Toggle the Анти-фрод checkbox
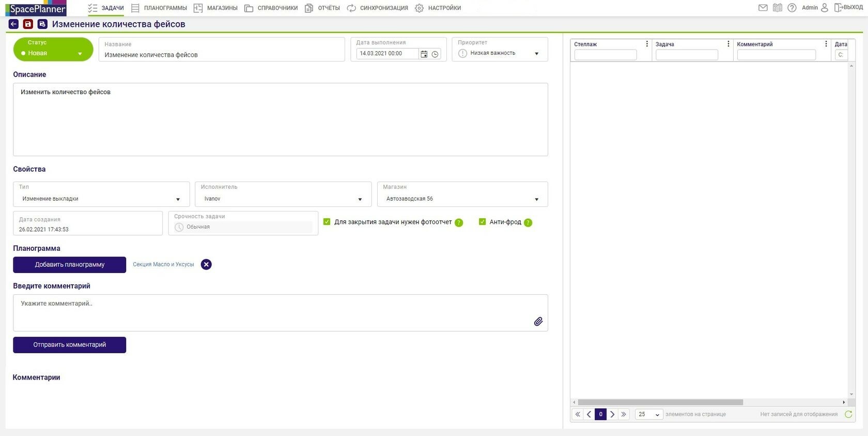The height and width of the screenshot is (436, 868). (x=482, y=222)
